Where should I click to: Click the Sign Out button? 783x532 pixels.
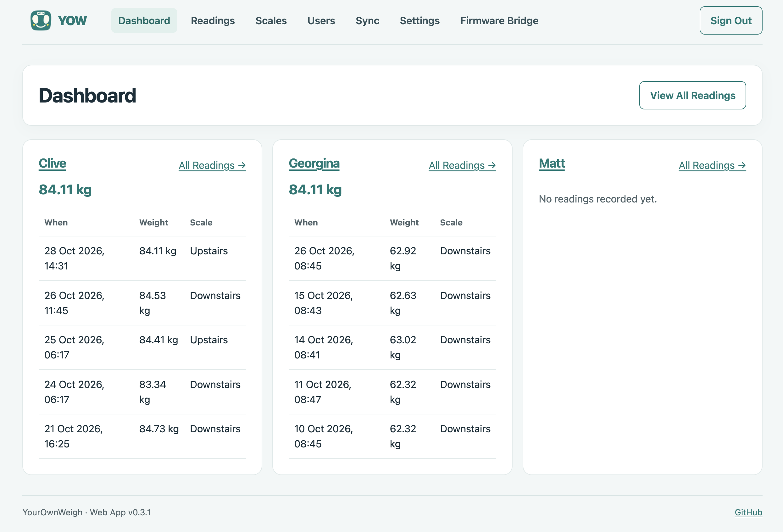click(x=731, y=20)
